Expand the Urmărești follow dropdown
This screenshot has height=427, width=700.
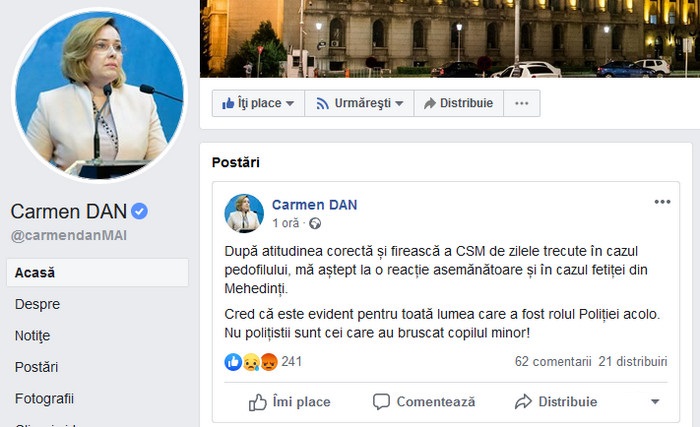359,103
